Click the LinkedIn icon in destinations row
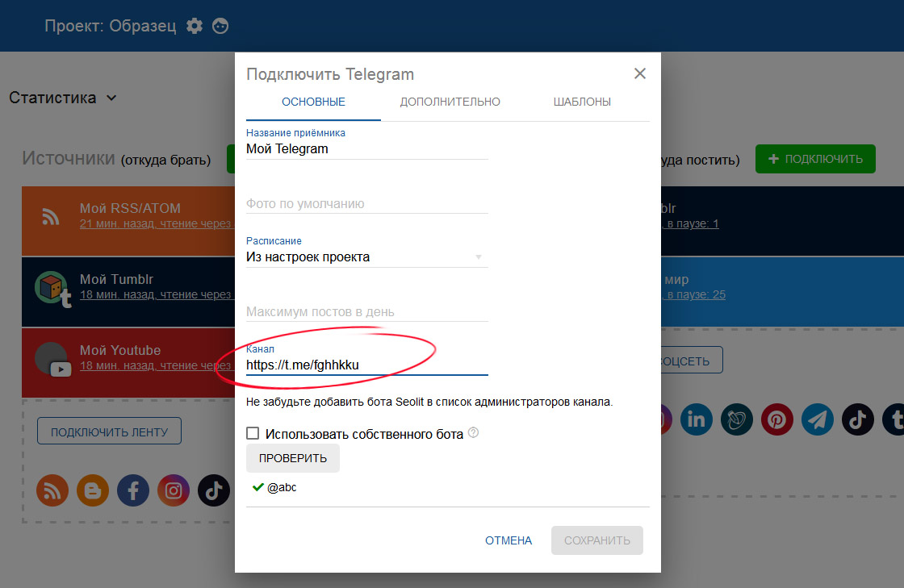This screenshot has width=904, height=588. [x=696, y=419]
